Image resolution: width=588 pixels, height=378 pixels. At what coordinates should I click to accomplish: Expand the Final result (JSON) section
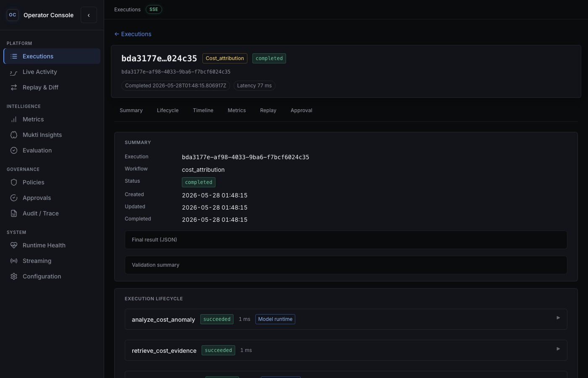(x=346, y=240)
